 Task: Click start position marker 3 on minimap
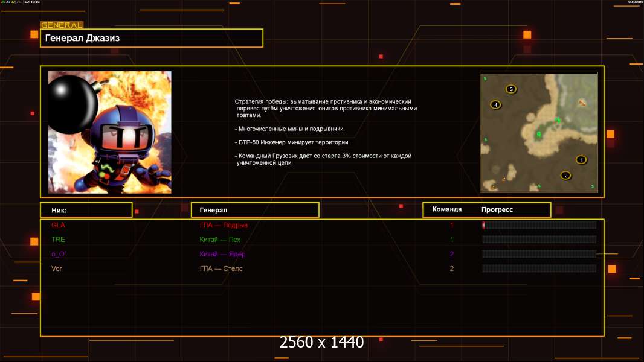click(511, 89)
